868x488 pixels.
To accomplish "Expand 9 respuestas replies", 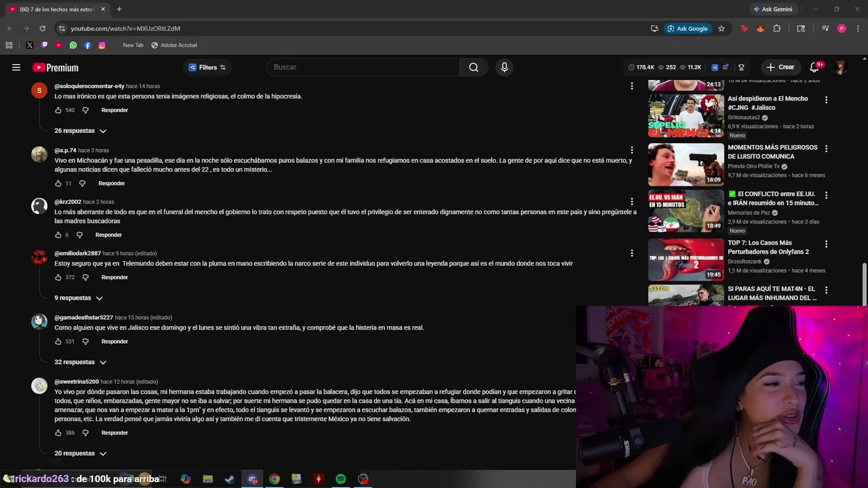I will click(x=78, y=298).
